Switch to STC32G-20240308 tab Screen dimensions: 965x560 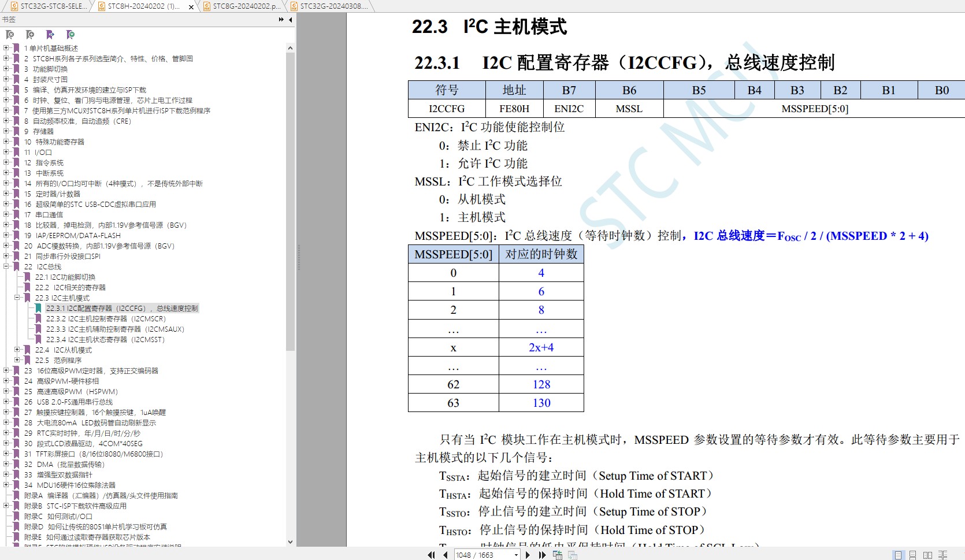[330, 6]
